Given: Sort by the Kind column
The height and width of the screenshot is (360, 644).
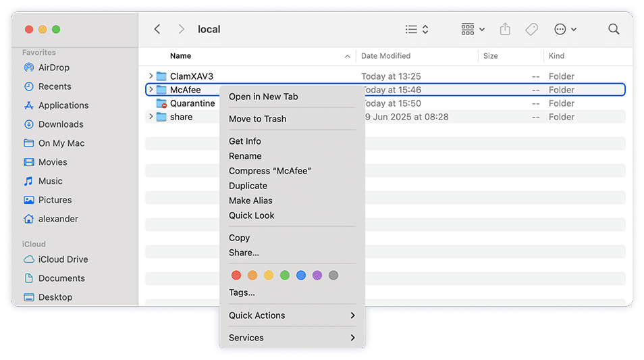Looking at the screenshot, I should tap(556, 56).
